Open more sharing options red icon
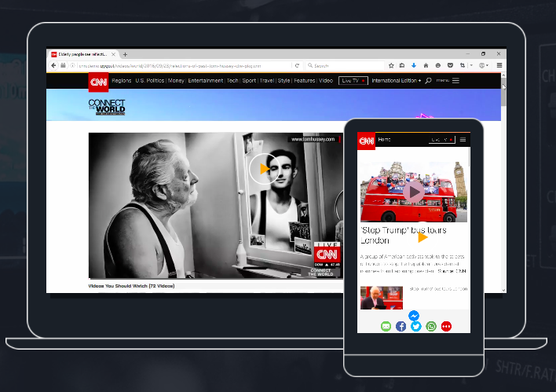The height and width of the screenshot is (392, 556). point(446,326)
